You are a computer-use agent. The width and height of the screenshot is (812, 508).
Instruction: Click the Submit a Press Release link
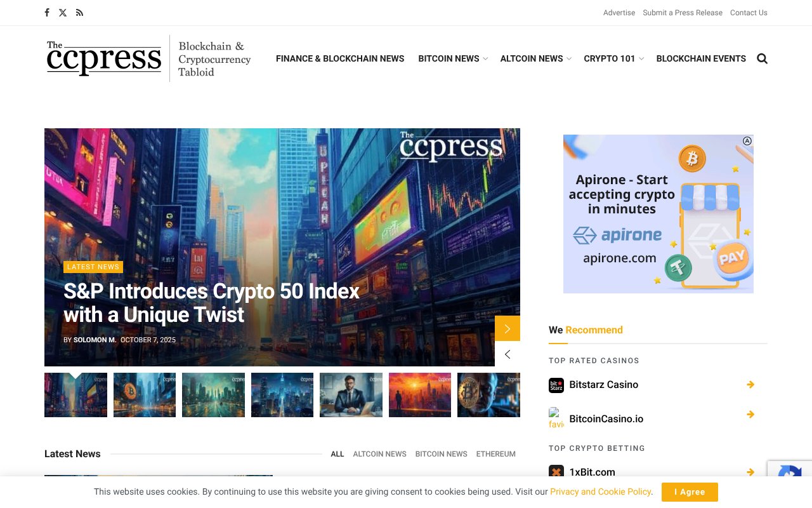pyautogui.click(x=682, y=13)
